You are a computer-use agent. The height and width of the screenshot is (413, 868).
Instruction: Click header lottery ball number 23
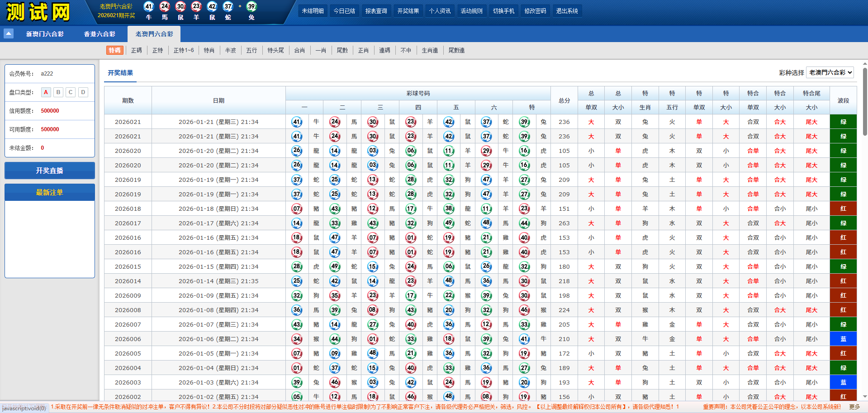[x=196, y=6]
